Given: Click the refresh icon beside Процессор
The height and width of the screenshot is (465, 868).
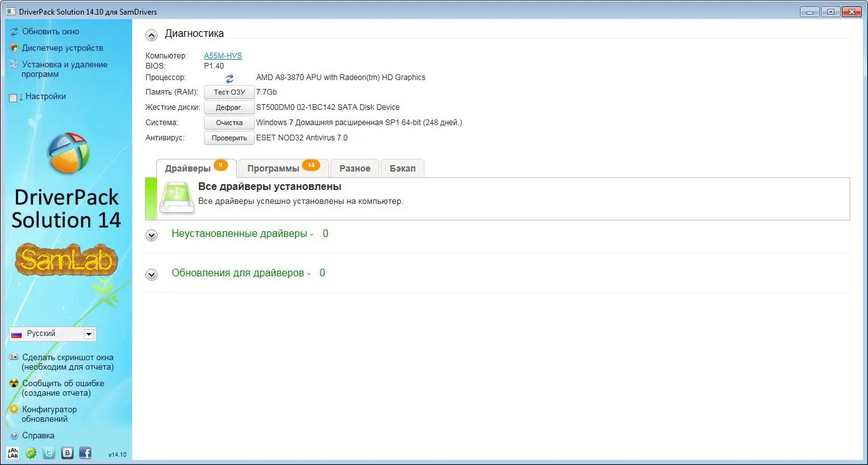Looking at the screenshot, I should tap(229, 78).
